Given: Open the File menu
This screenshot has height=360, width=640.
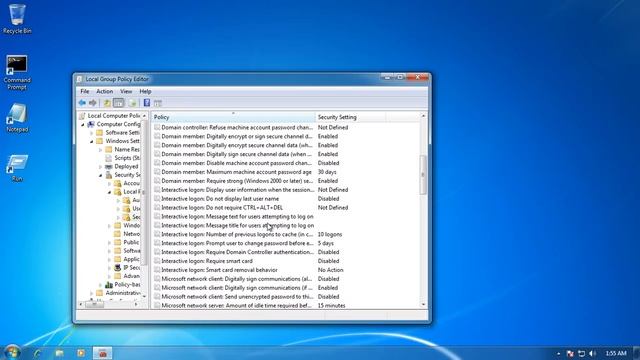Looking at the screenshot, I should (84, 91).
